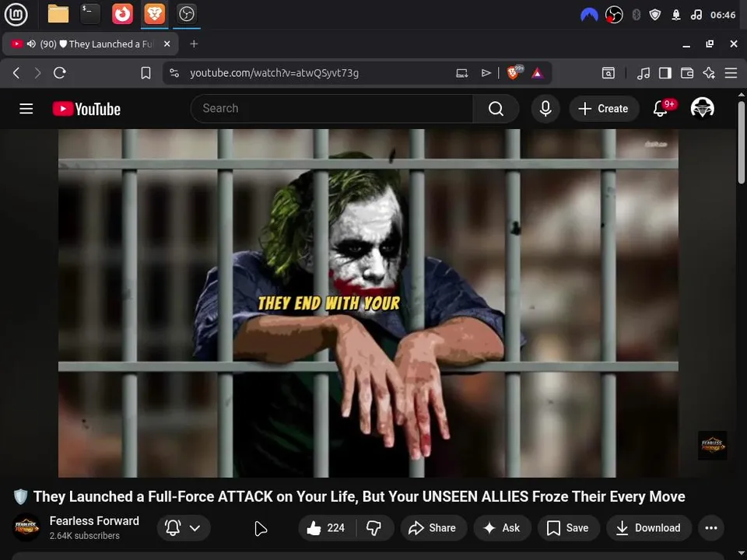Search with your voice microphone button
Screen dimensions: 747x560
(x=545, y=109)
